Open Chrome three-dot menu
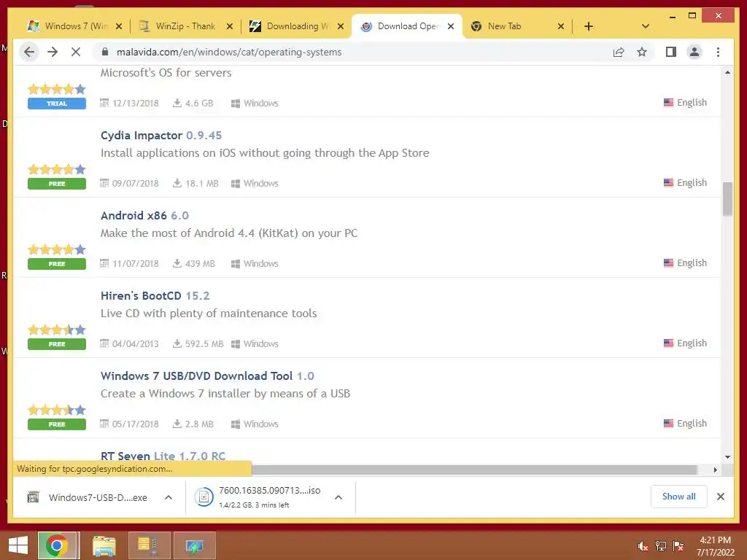 click(718, 52)
